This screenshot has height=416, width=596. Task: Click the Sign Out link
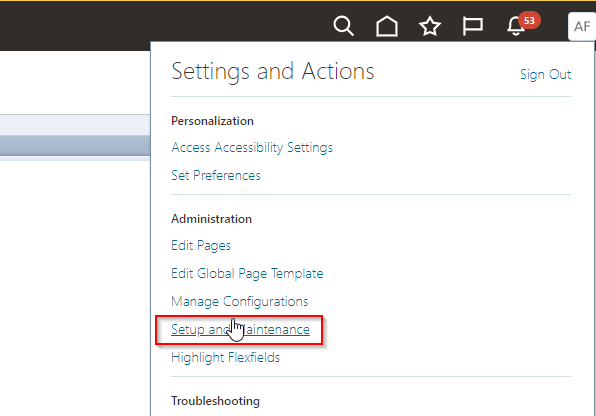(x=545, y=74)
